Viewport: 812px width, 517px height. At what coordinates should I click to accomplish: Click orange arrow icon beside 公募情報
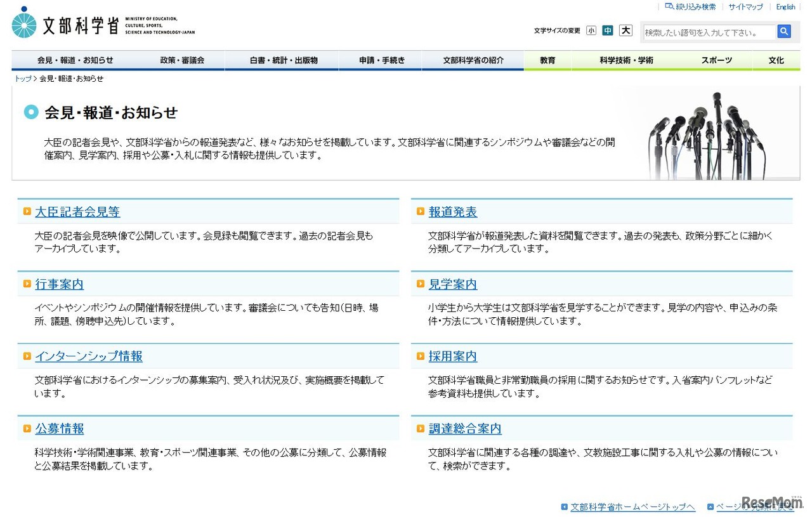coord(27,429)
